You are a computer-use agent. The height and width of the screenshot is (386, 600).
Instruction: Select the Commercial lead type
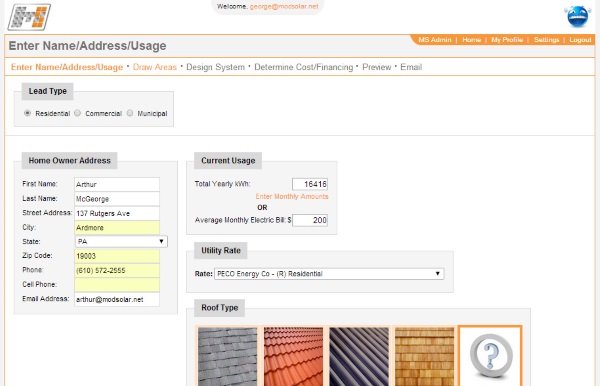78,113
